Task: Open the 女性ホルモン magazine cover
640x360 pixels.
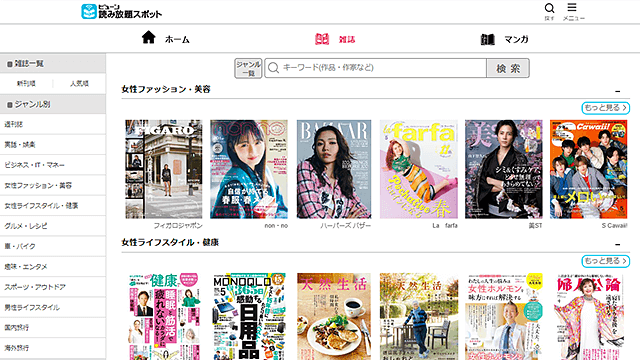Action: (504, 316)
